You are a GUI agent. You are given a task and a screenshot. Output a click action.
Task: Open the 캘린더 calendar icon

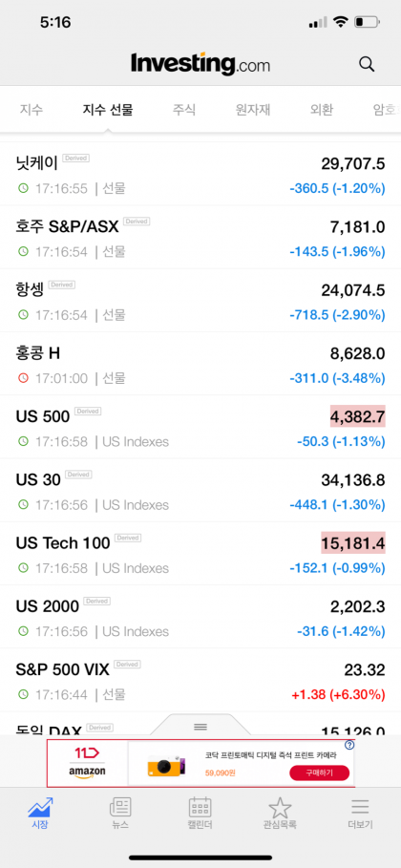pos(200,808)
